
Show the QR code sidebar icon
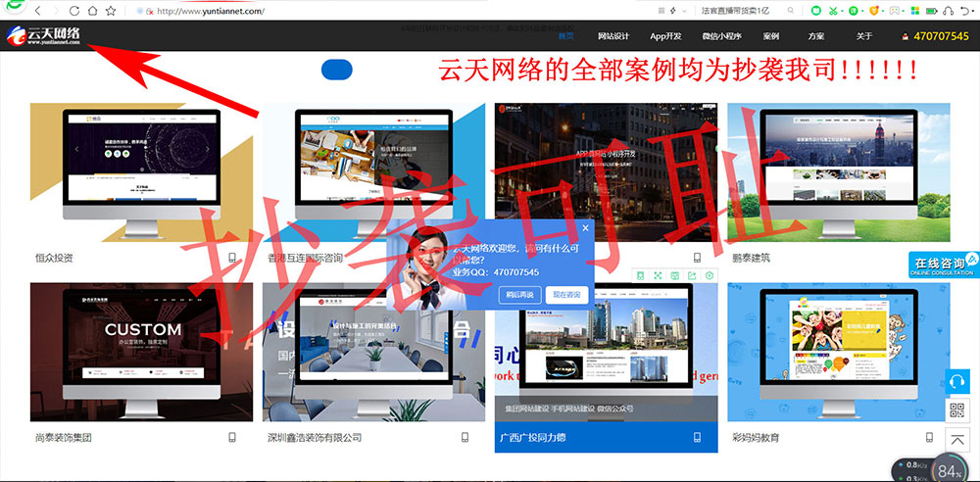click(x=956, y=410)
